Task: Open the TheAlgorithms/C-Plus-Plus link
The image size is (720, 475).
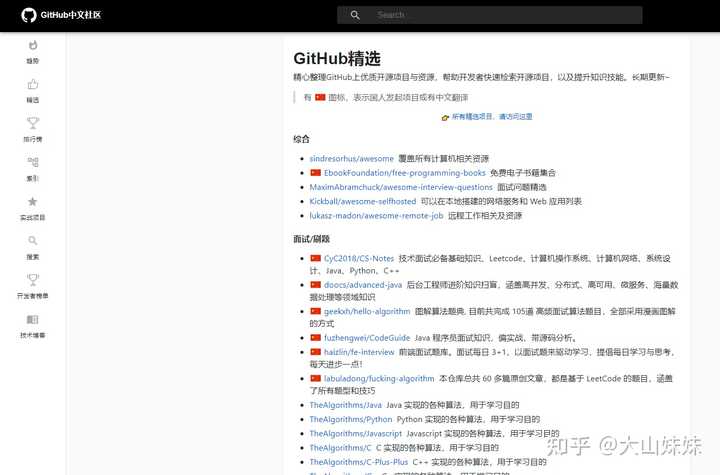Action: coord(359,462)
